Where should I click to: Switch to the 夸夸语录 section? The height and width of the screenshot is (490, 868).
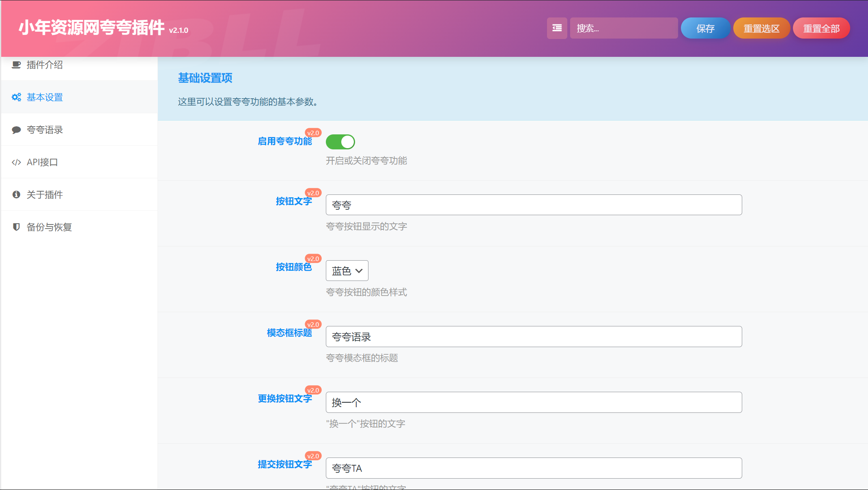point(45,130)
